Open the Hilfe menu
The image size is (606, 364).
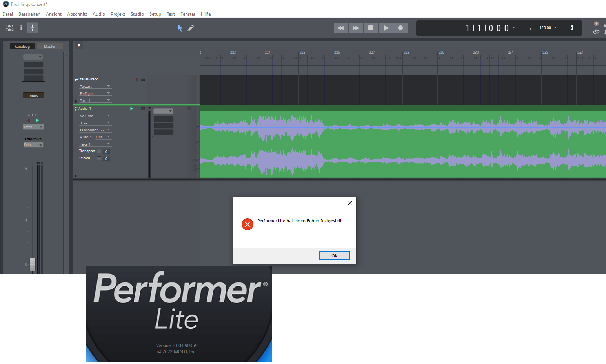point(206,14)
